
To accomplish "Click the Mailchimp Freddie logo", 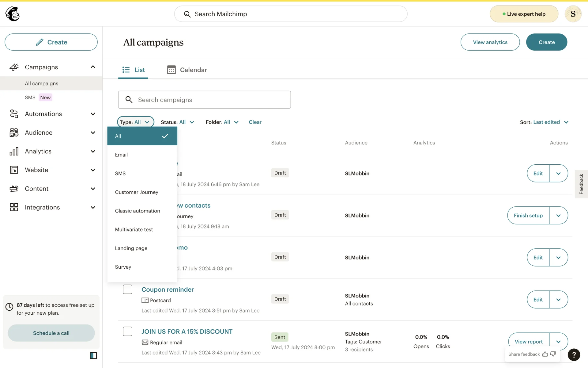I will pyautogui.click(x=13, y=14).
